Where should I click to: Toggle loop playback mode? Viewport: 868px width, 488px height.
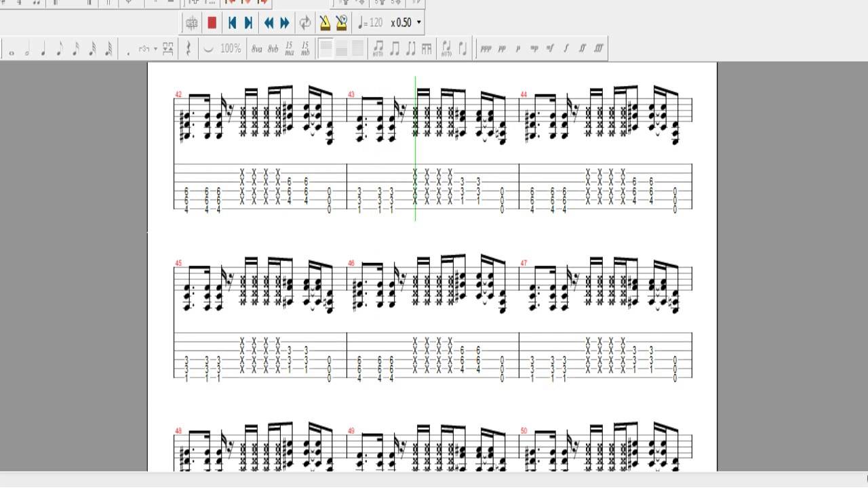click(305, 23)
